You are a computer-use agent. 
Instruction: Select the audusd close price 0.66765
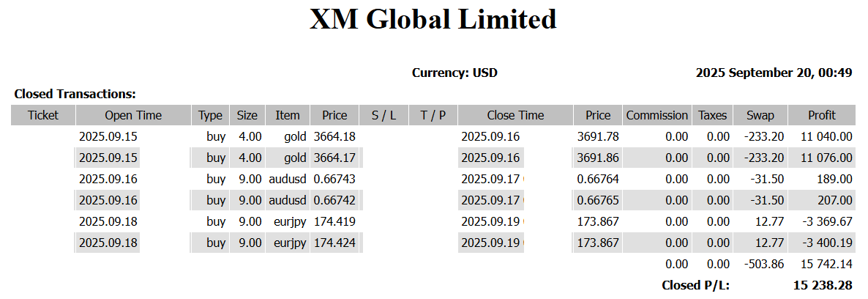pos(598,200)
